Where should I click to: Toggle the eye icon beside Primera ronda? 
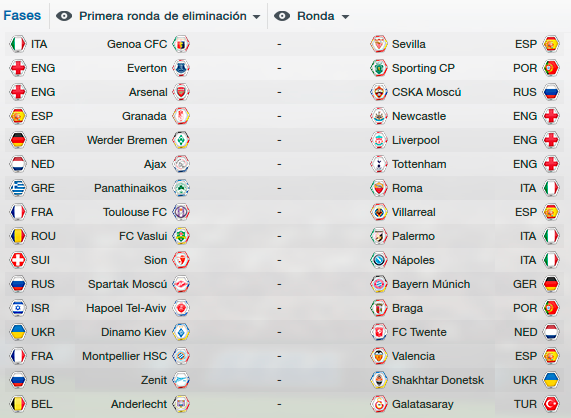point(64,16)
